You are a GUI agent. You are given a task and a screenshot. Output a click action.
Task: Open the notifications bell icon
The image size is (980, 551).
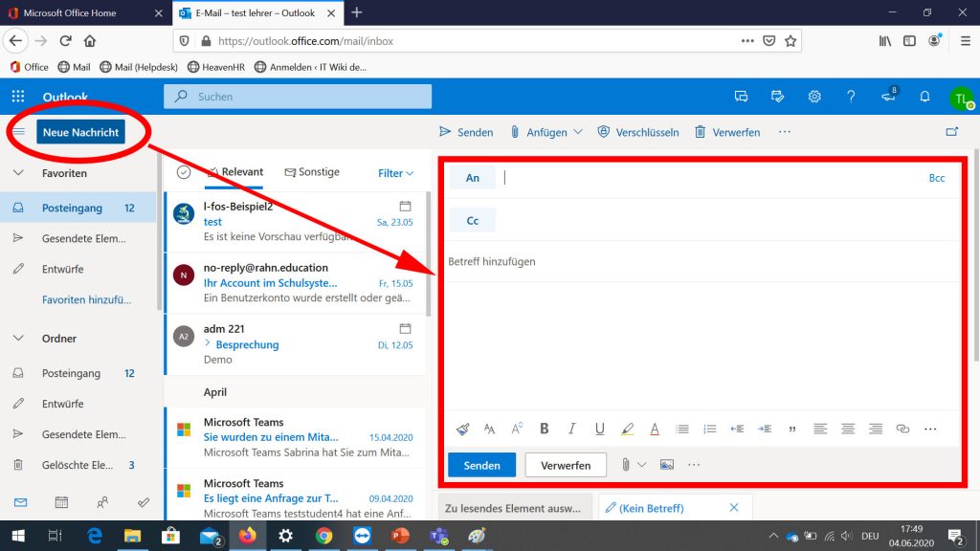[x=924, y=97]
